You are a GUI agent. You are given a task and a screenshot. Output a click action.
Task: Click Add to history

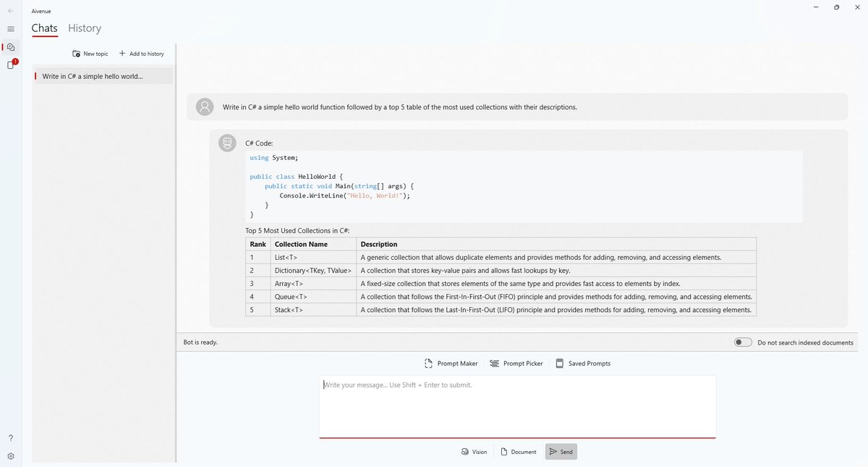point(141,54)
